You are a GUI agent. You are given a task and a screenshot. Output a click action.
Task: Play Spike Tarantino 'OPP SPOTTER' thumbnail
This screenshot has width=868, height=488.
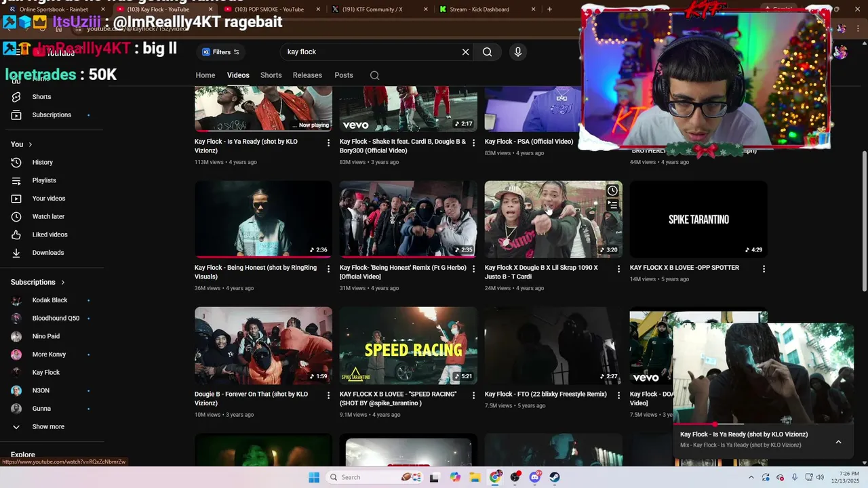pyautogui.click(x=698, y=219)
